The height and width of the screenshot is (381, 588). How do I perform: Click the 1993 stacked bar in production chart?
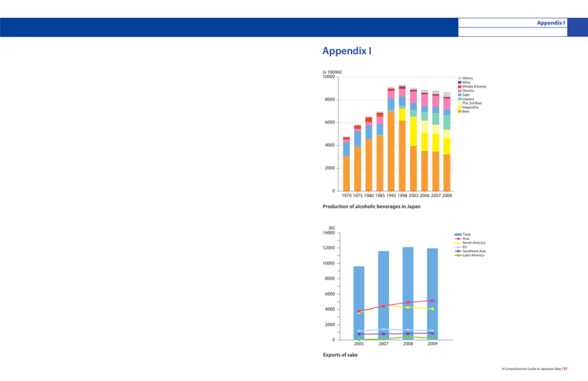tap(391, 142)
